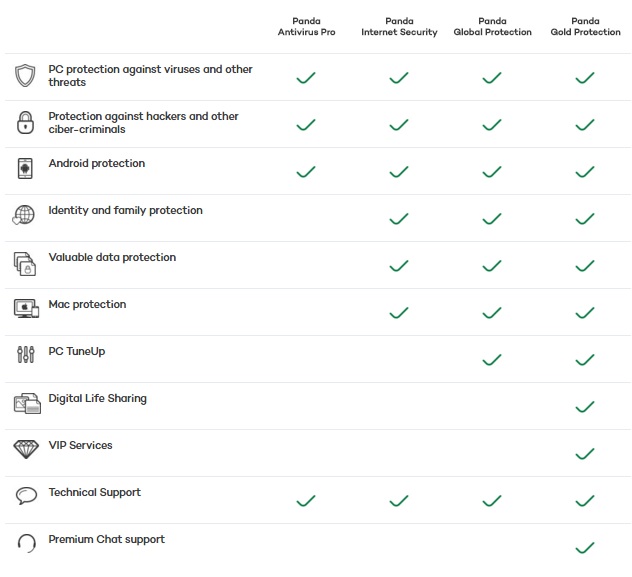Open the Panda Global Protection column header

(x=491, y=27)
